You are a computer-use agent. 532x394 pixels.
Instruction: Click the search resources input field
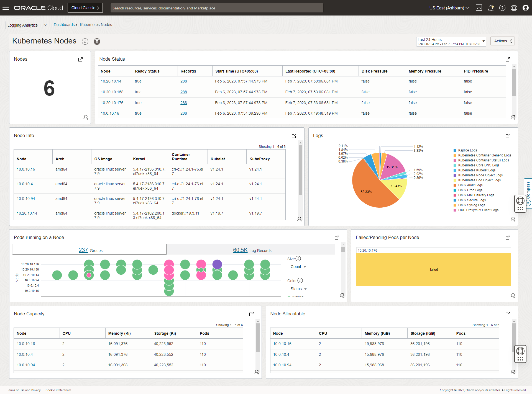pyautogui.click(x=217, y=8)
